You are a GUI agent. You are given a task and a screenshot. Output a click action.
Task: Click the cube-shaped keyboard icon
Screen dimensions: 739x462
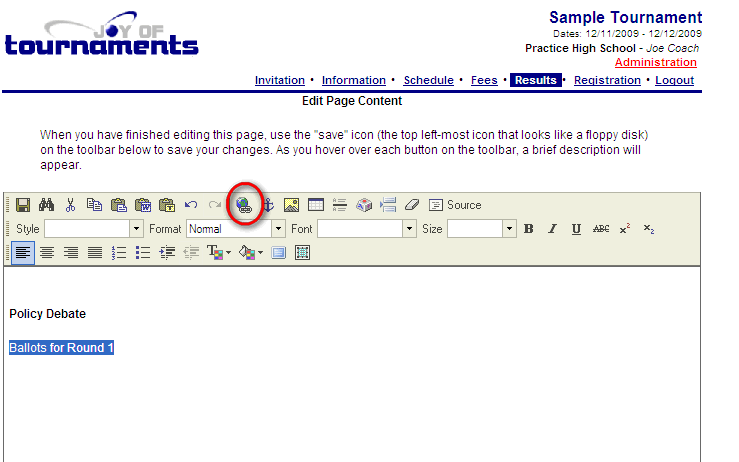pos(364,205)
